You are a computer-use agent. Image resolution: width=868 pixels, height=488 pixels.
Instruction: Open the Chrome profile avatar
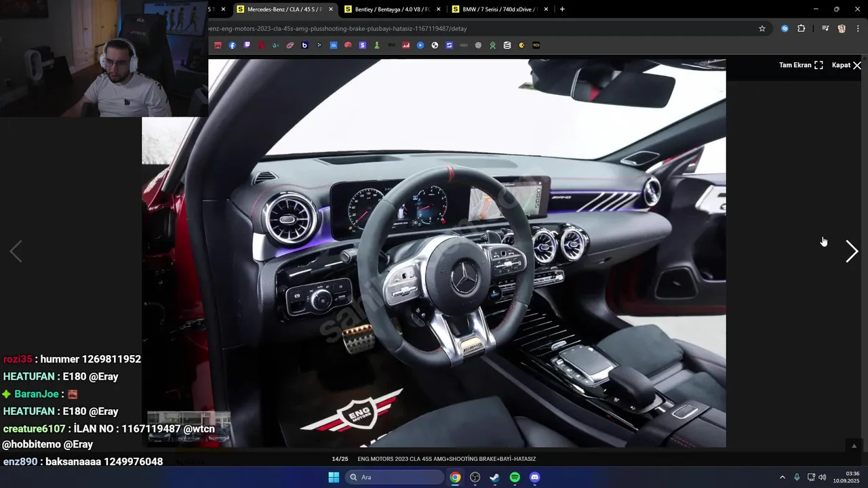(x=842, y=28)
